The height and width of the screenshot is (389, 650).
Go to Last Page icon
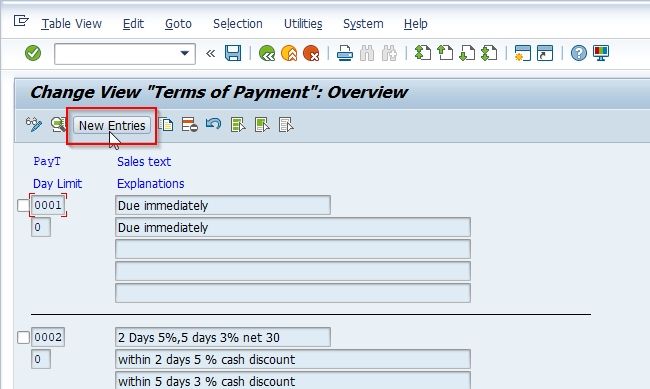point(490,53)
